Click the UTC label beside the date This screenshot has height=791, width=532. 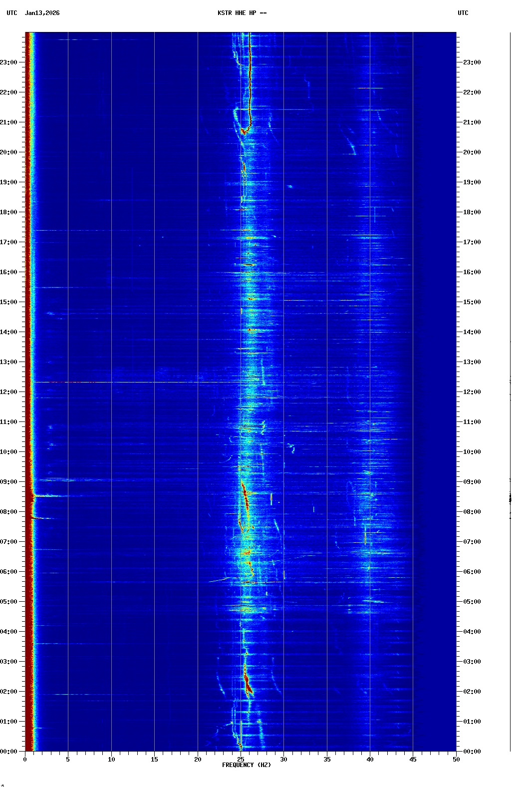click(11, 13)
